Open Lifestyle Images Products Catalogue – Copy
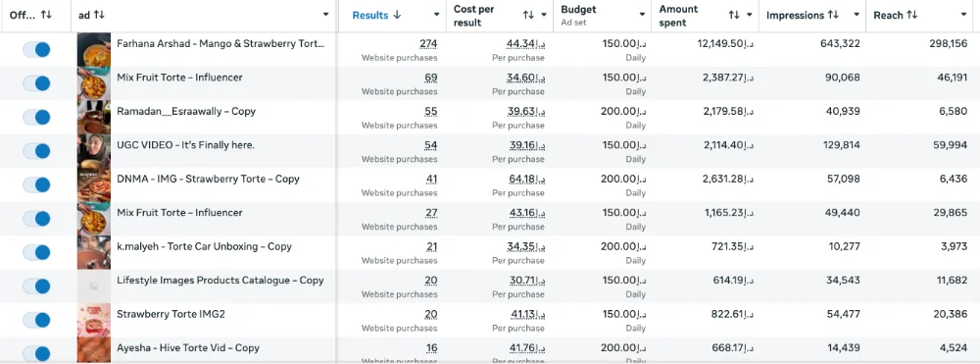The width and height of the screenshot is (980, 364). [220, 281]
